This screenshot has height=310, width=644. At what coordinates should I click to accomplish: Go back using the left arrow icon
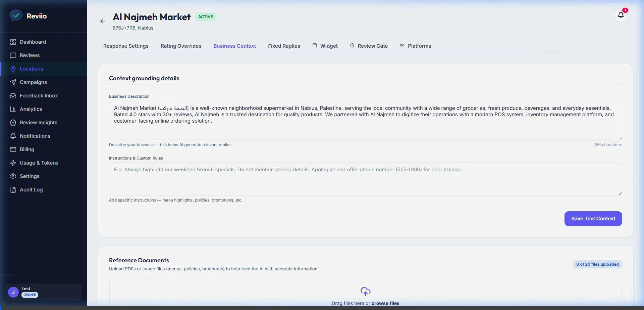pos(103,21)
